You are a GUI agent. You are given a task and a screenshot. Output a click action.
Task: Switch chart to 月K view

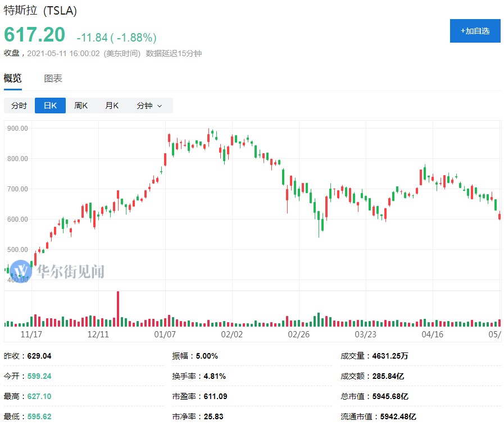click(112, 106)
